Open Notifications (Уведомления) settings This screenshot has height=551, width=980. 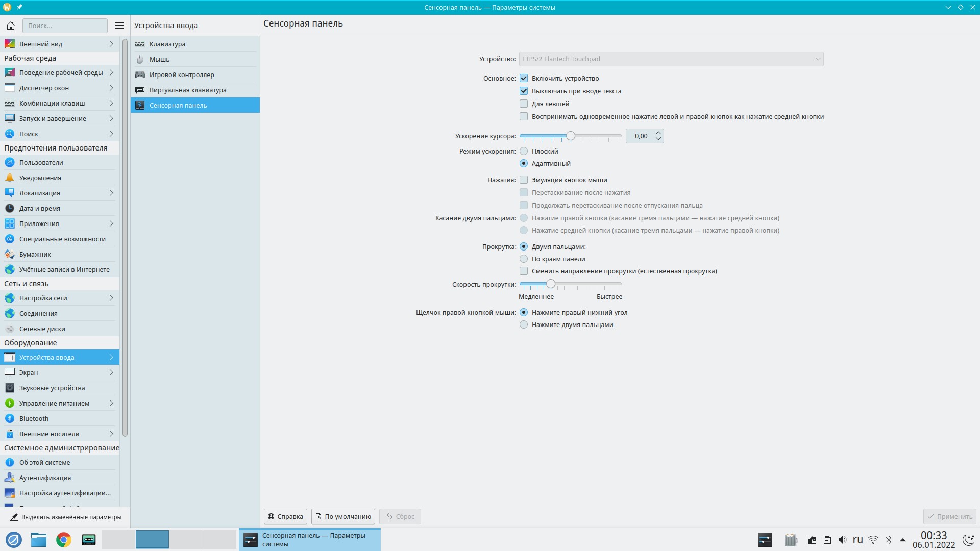coord(40,178)
